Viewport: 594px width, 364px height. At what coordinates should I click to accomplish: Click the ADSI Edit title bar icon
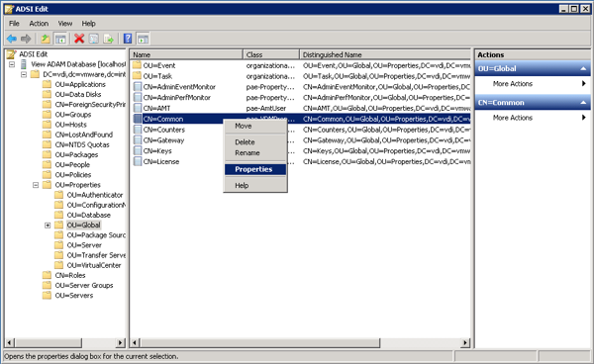[9, 9]
